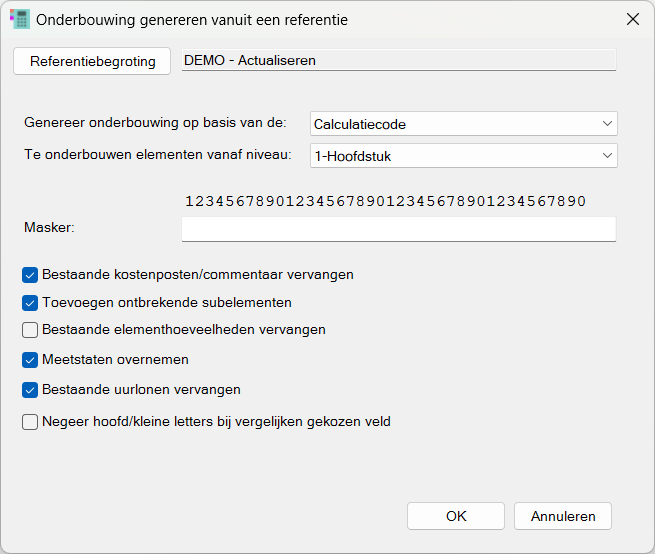Focus the Masker input field
This screenshot has width=655, height=554.
(x=399, y=229)
